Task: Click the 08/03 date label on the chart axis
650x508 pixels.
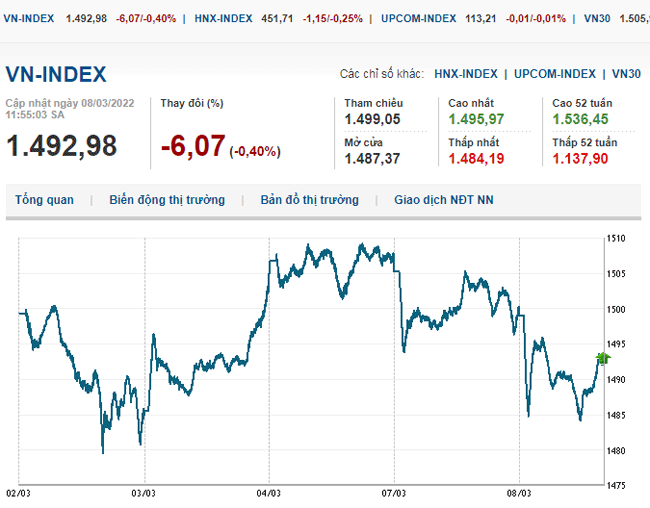Action: [x=518, y=493]
